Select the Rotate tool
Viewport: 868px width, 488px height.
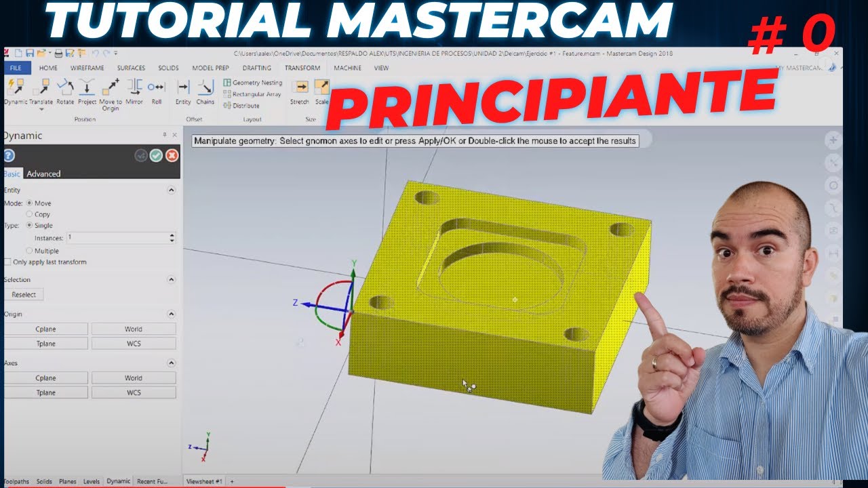click(65, 91)
